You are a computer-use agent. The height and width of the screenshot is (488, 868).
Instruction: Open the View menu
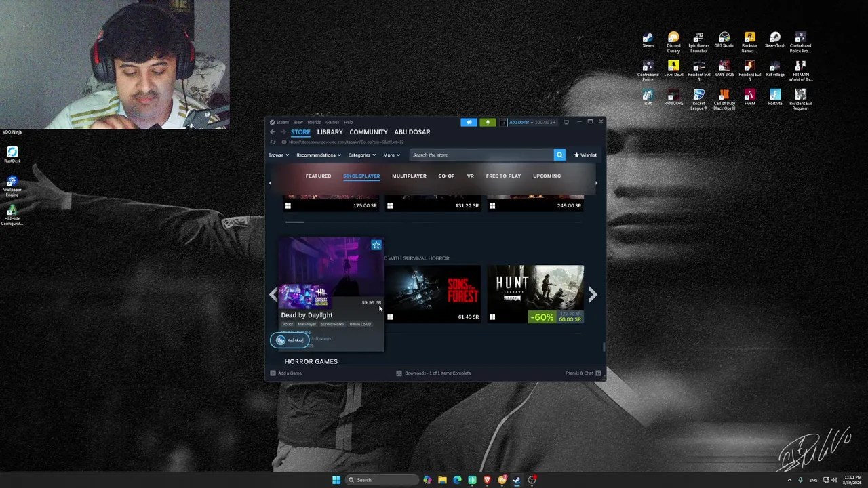(x=298, y=123)
